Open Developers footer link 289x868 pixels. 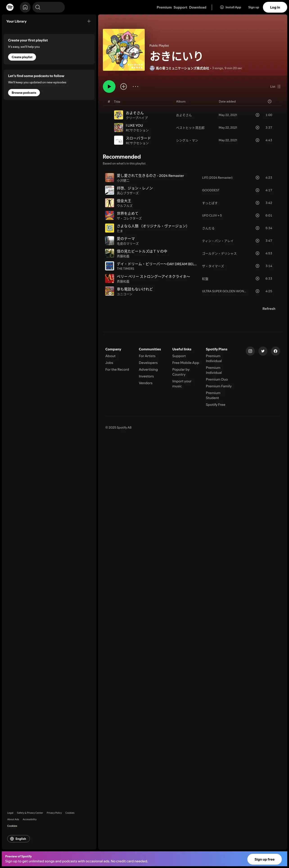(x=148, y=363)
